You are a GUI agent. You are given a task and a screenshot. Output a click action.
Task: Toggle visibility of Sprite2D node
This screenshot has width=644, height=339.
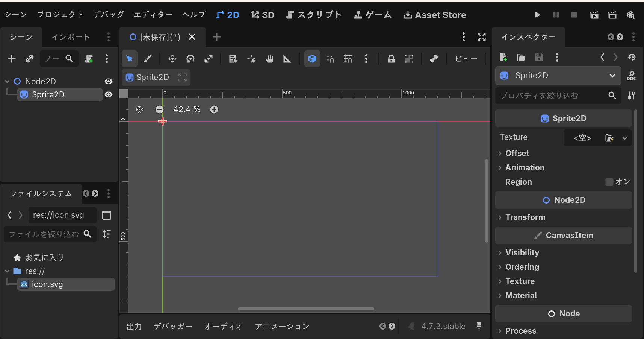109,94
